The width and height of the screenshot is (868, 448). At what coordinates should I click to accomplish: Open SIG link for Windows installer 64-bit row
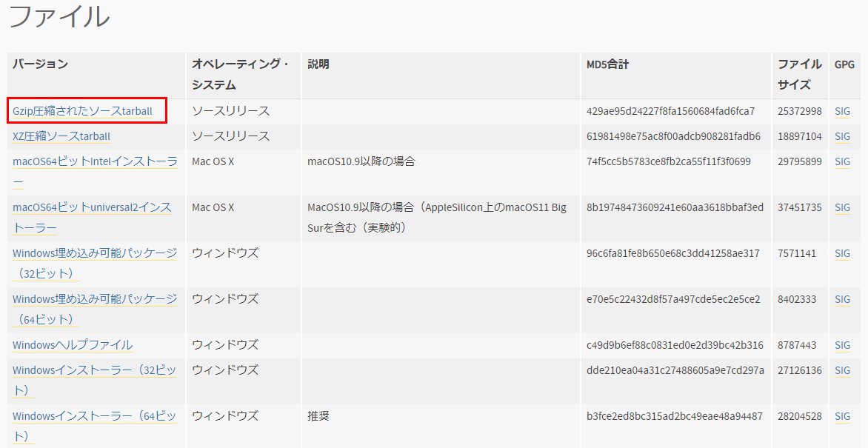click(x=842, y=416)
